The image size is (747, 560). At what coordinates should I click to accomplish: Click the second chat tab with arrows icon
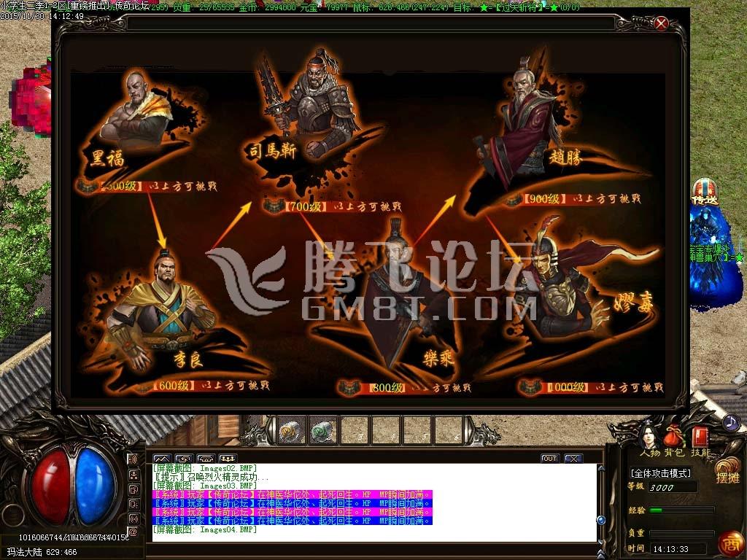(x=184, y=459)
